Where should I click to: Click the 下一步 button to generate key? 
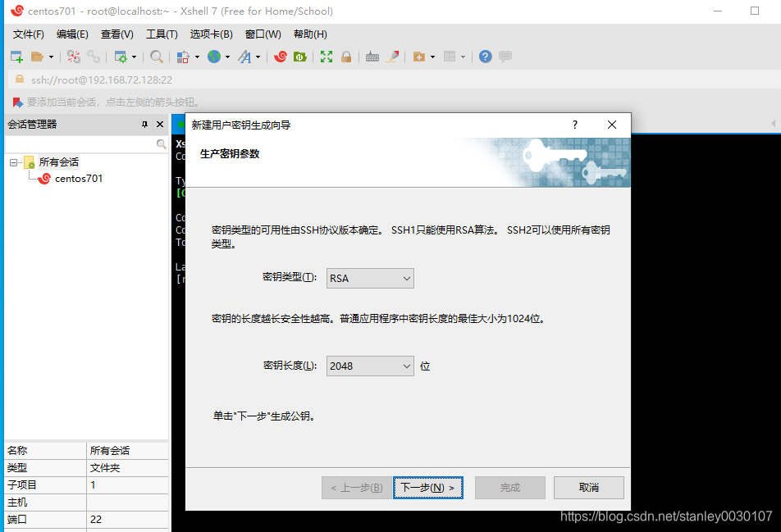(427, 487)
